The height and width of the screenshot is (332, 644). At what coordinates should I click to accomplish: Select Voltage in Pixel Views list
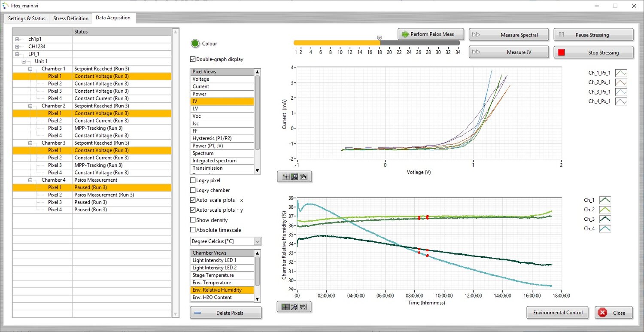pos(222,79)
